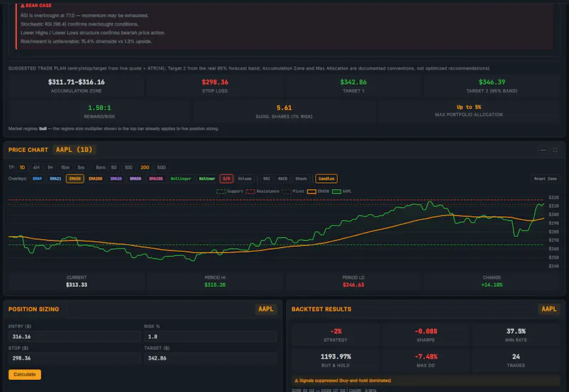Click the 37.5% win rate value

coord(516,331)
